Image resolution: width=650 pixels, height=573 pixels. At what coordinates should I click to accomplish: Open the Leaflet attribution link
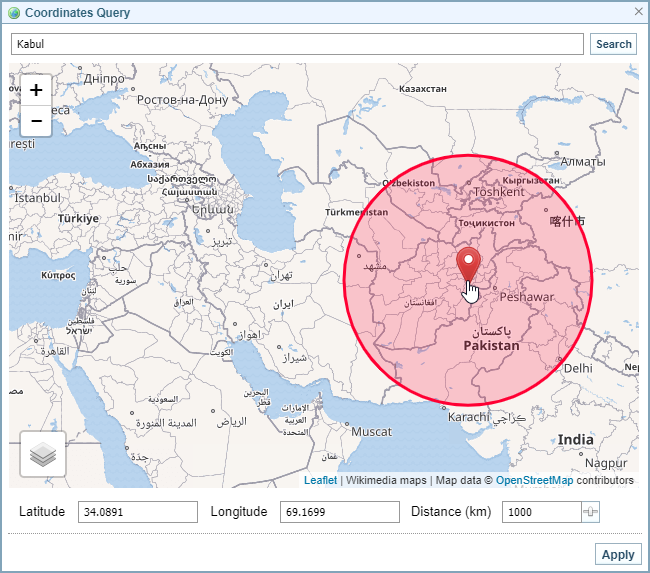click(x=320, y=481)
